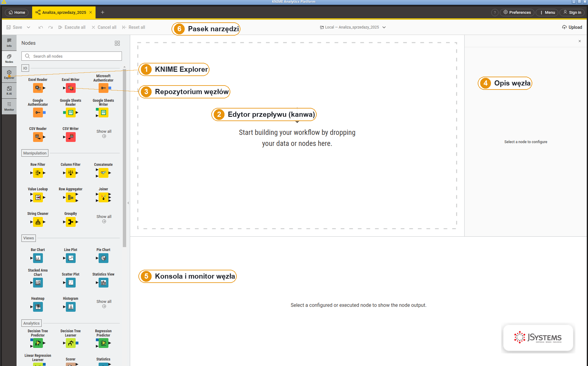Viewport: 588px width, 366px height.
Task: Select the Row Aggregator node icon
Action: (71, 197)
